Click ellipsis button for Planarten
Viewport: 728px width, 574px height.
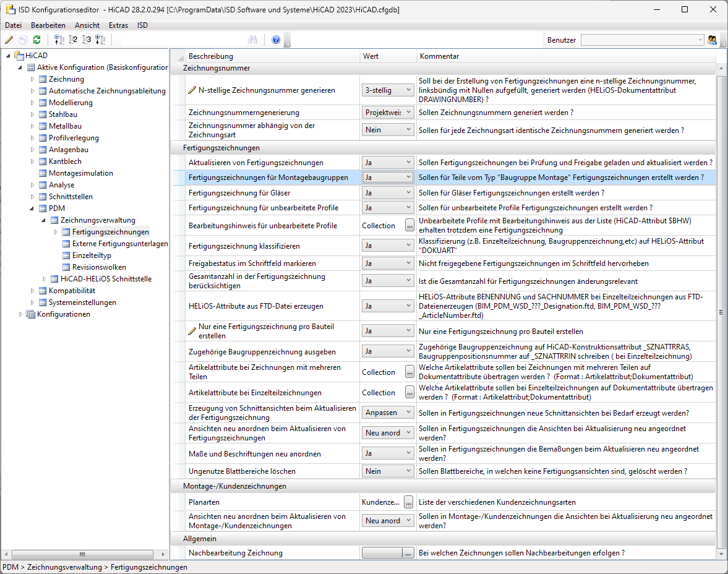(x=409, y=502)
